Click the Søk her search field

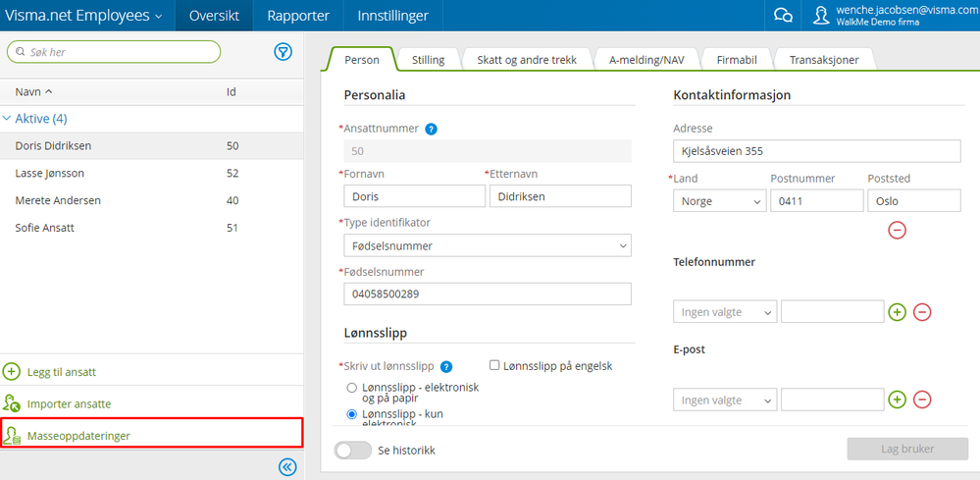tap(114, 52)
